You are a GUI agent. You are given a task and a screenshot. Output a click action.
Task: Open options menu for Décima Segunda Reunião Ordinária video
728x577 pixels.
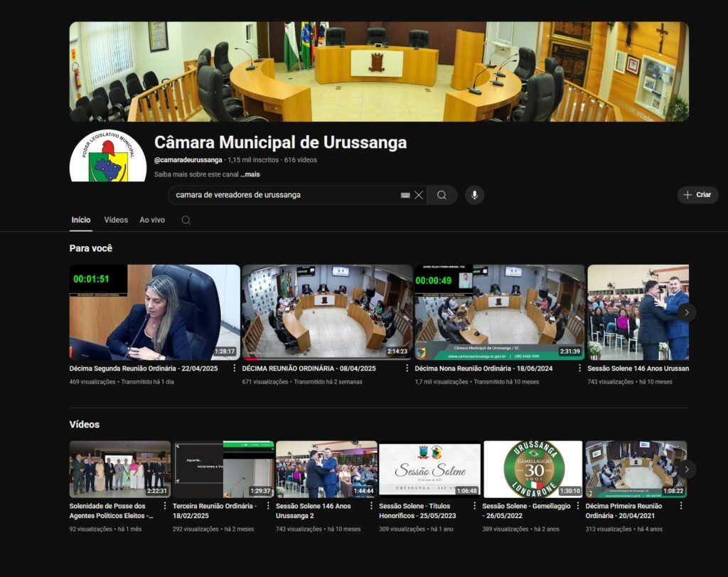[234, 368]
